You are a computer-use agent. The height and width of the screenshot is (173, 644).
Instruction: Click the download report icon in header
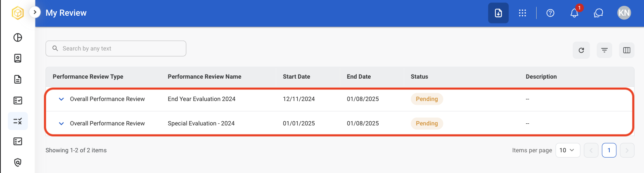(498, 13)
